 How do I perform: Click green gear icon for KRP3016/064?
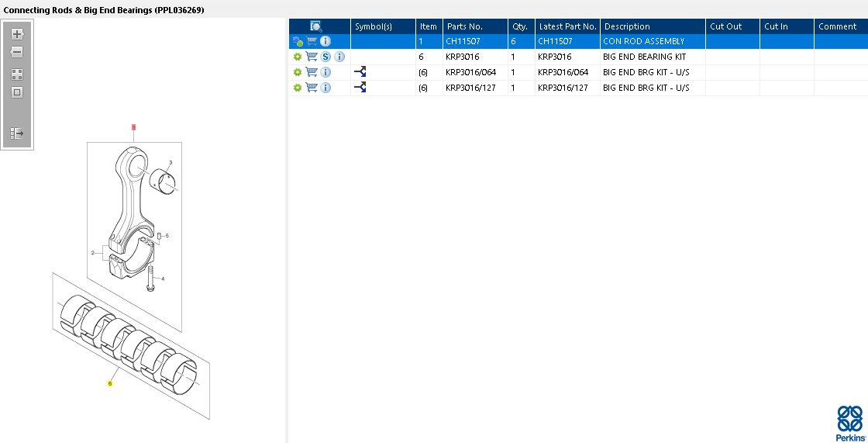pos(297,72)
